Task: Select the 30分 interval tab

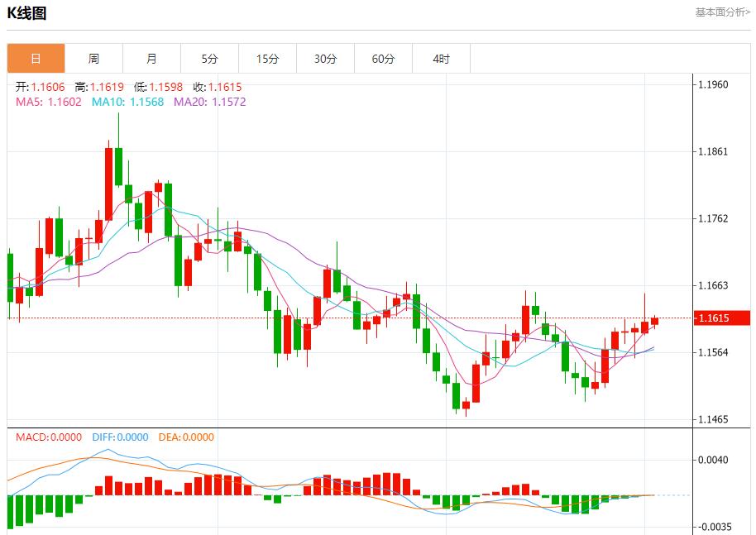Action: click(325, 58)
